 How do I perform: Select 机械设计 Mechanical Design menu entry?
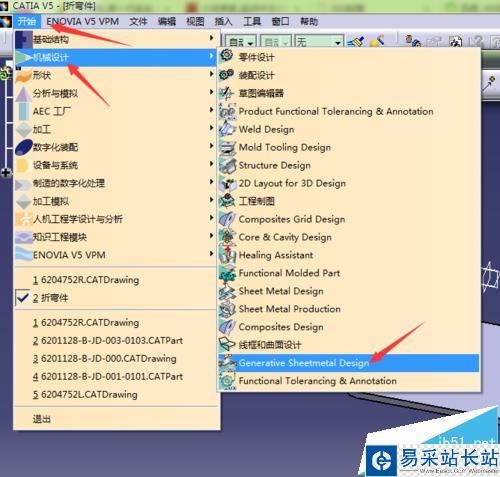[115, 57]
